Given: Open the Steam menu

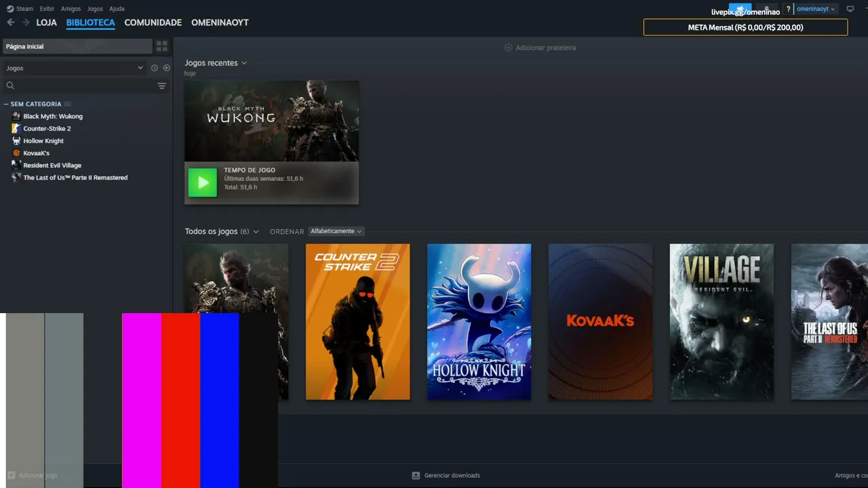Looking at the screenshot, I should (24, 9).
